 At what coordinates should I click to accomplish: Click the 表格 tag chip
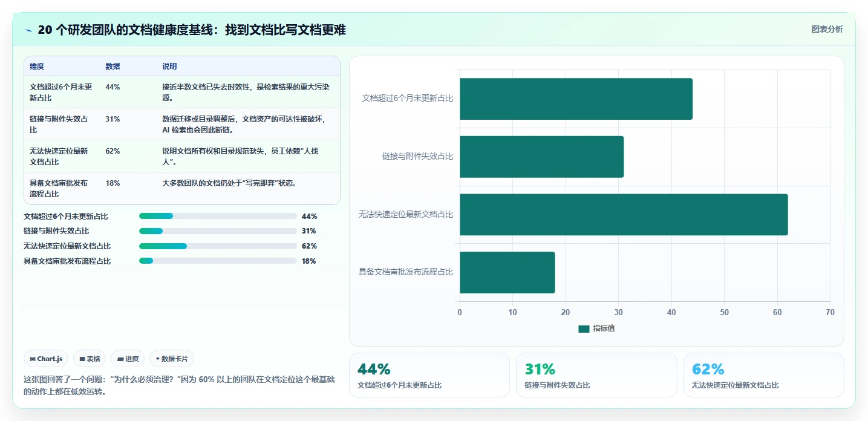(x=90, y=359)
